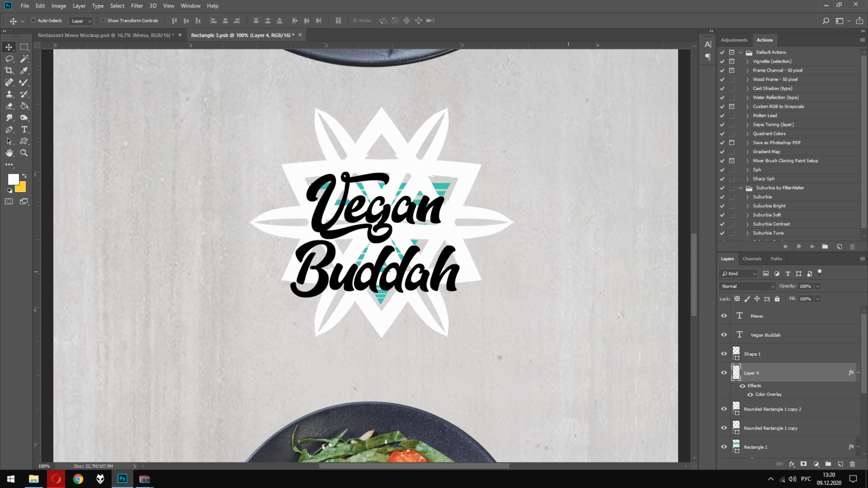
Task: Open File Explorer from taskbar
Action: click(34, 479)
